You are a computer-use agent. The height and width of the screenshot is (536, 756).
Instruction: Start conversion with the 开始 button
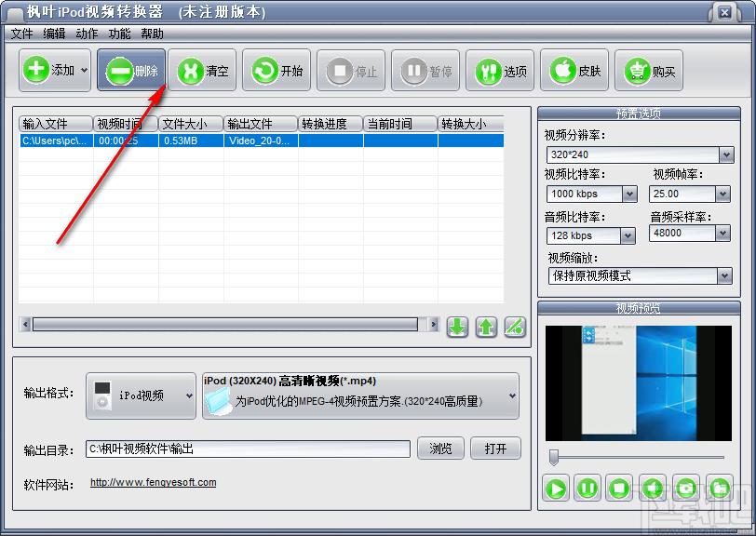[277, 71]
